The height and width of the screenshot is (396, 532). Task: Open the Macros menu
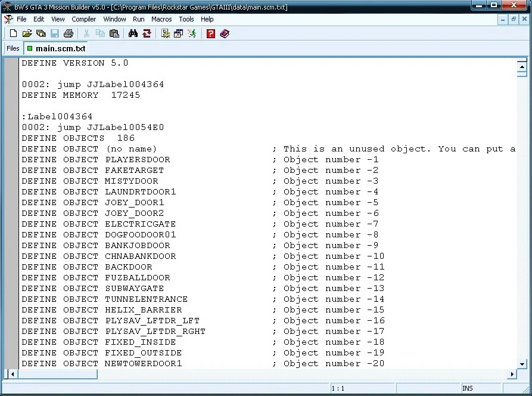(x=161, y=19)
